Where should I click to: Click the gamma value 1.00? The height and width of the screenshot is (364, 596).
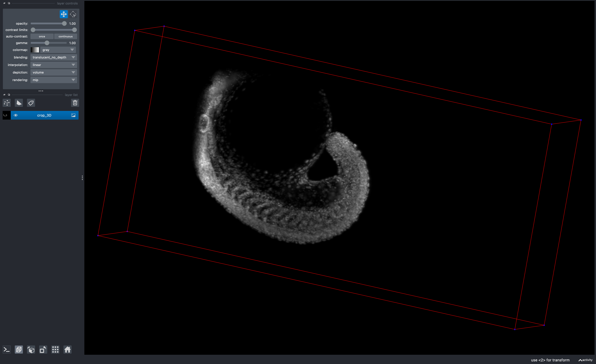coord(72,43)
